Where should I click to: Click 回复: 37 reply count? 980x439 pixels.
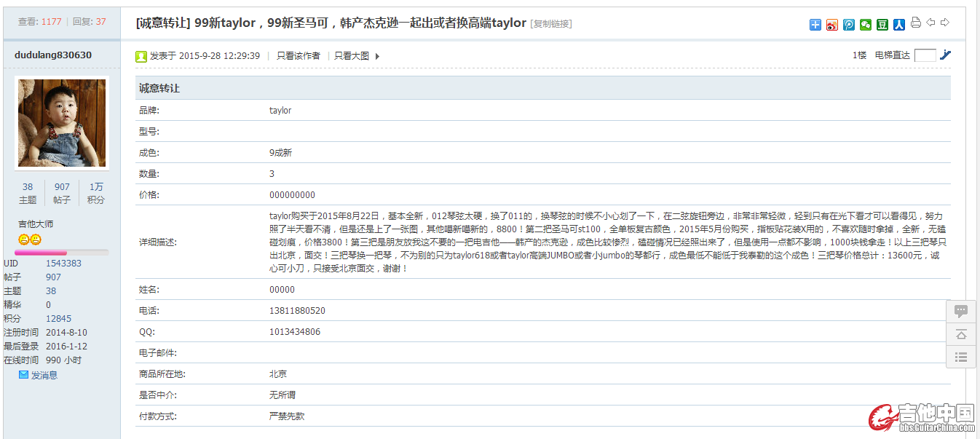(90, 22)
